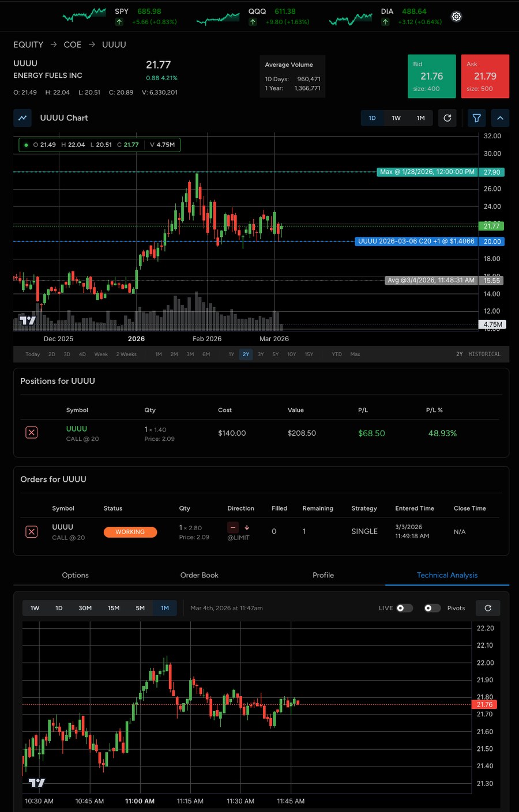The image size is (519, 812).
Task: Open the Order Book tab
Action: click(199, 575)
